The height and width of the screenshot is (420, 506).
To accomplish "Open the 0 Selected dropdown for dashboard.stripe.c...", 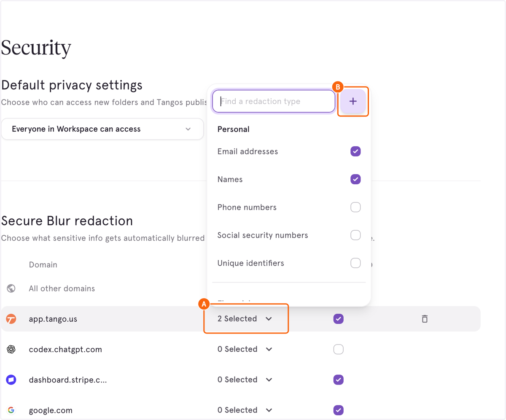I will (x=245, y=380).
